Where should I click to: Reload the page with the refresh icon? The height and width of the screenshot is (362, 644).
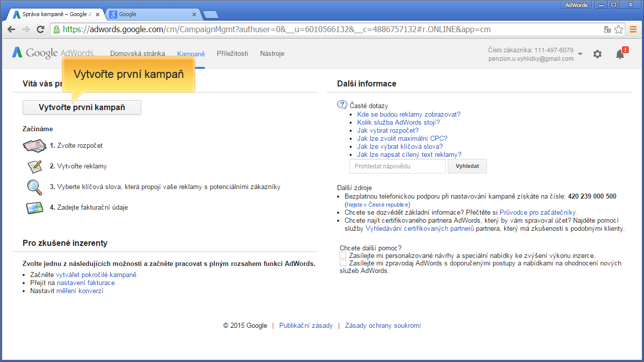[x=41, y=29]
